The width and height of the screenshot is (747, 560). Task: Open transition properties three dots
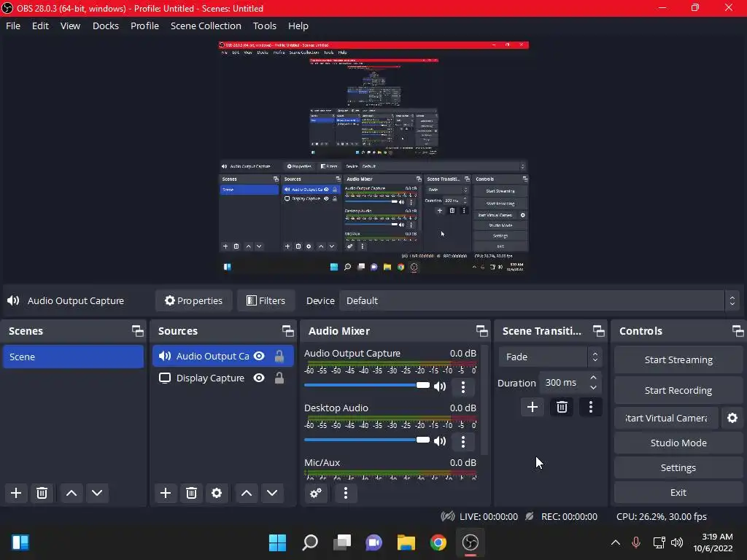591,407
